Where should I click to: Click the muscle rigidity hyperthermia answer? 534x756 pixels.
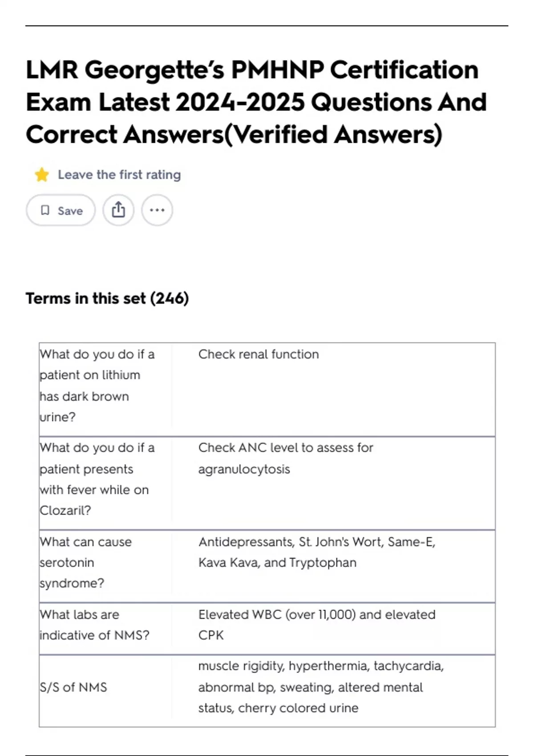pos(321,687)
